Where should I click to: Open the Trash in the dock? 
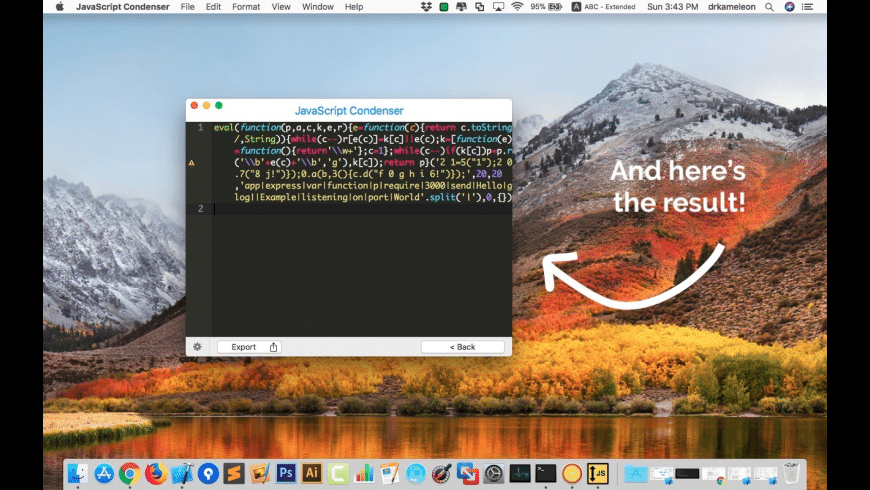[x=792, y=473]
